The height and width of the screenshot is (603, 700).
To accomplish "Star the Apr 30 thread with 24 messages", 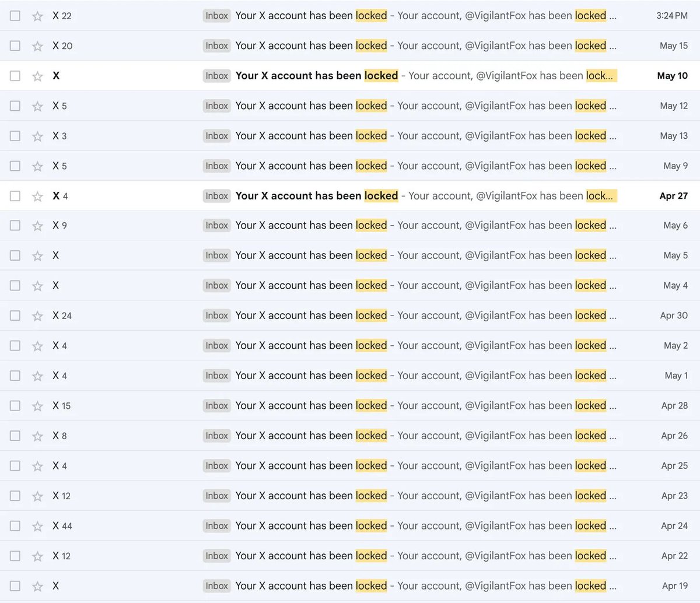I will pos(37,316).
